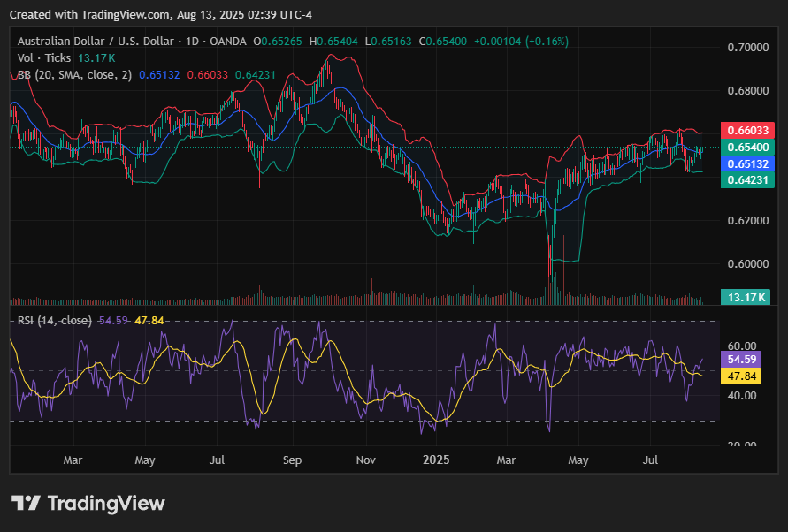Click the purple 54.59 RSI axis tag

pyautogui.click(x=741, y=359)
